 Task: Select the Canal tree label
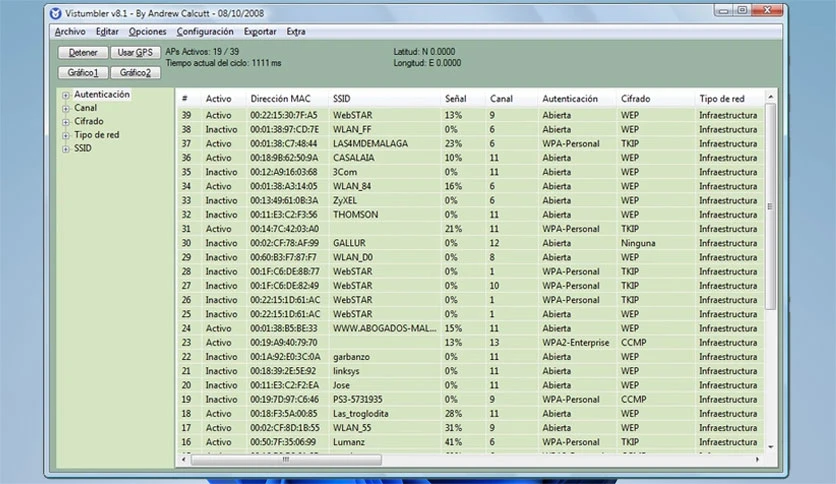pyautogui.click(x=85, y=108)
